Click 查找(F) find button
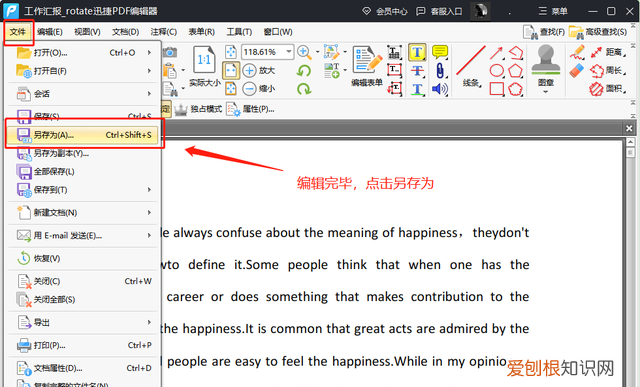 click(544, 32)
